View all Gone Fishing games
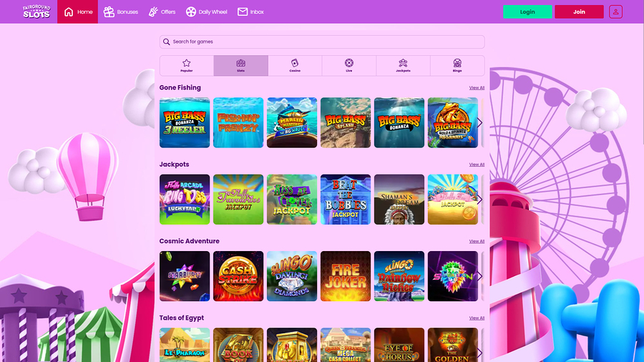 pos(477,88)
